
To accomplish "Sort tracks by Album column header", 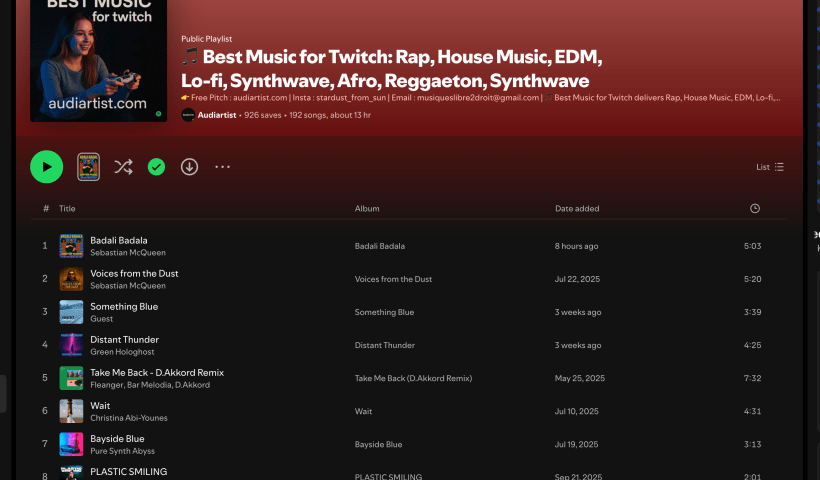I will tap(367, 208).
